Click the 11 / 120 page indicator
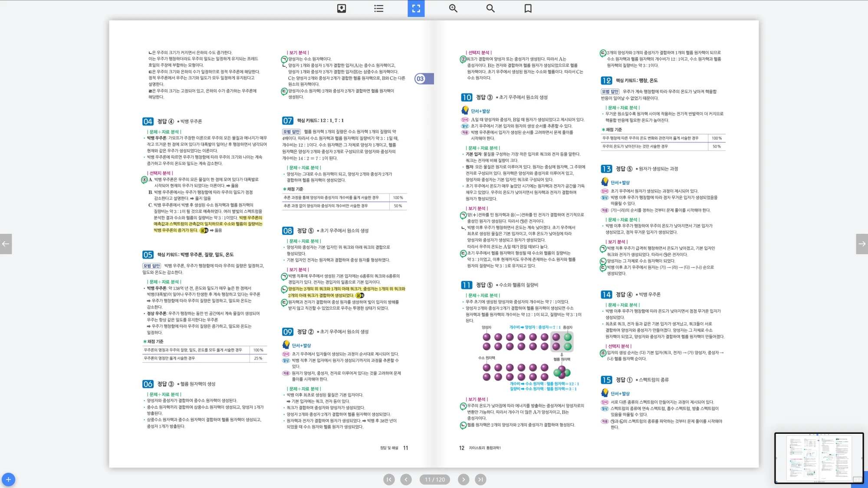868x488 pixels. [x=434, y=479]
